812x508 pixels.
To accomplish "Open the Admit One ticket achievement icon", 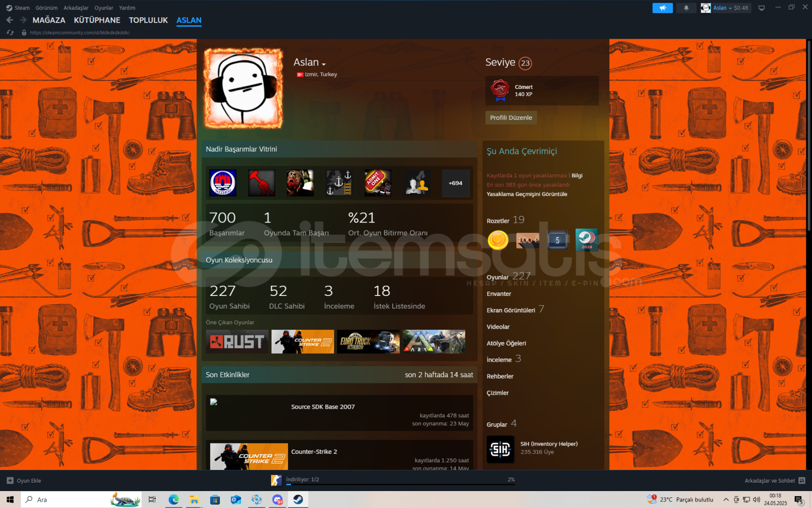I will pyautogui.click(x=378, y=183).
